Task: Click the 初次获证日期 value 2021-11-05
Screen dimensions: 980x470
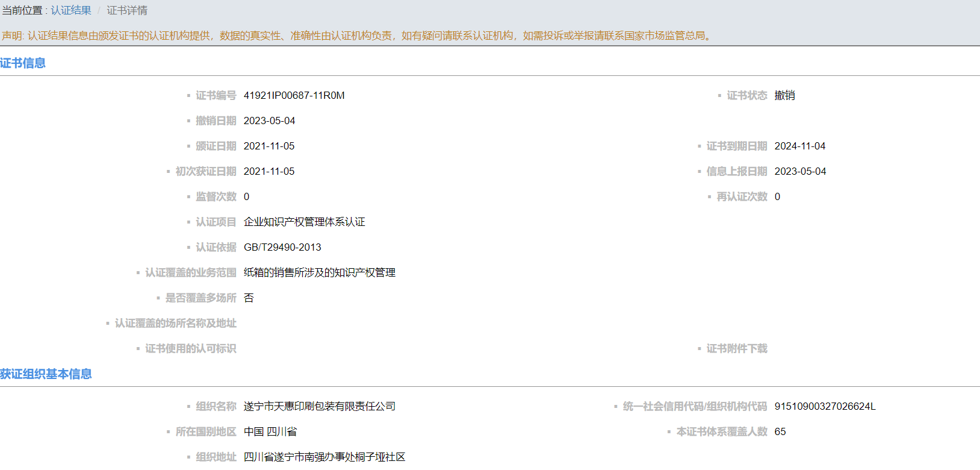Action: click(269, 171)
